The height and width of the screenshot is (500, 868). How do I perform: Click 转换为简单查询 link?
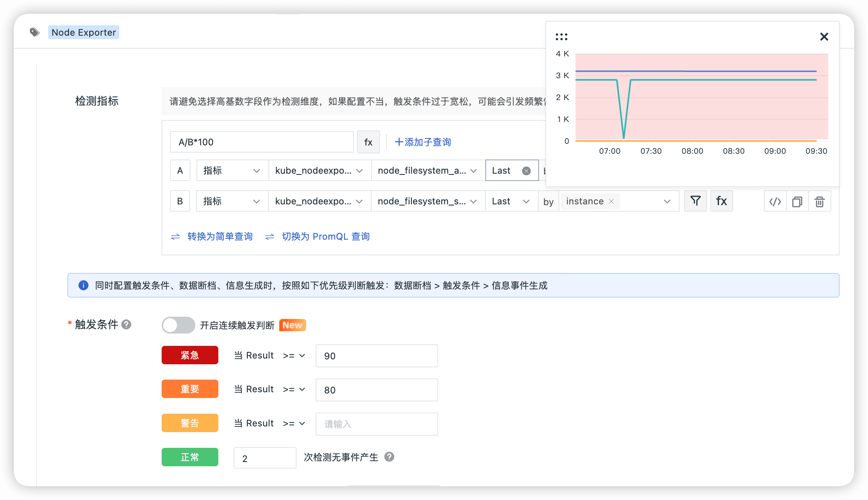(219, 237)
